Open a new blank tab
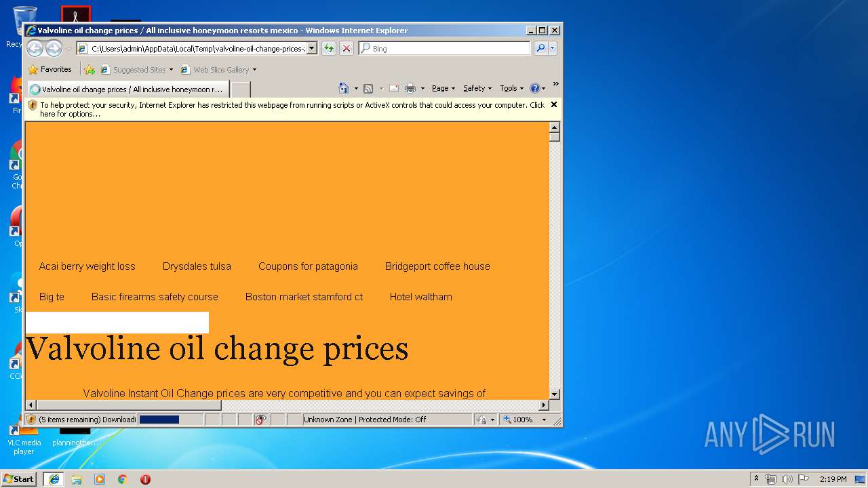The height and width of the screenshot is (488, 868). [241, 89]
